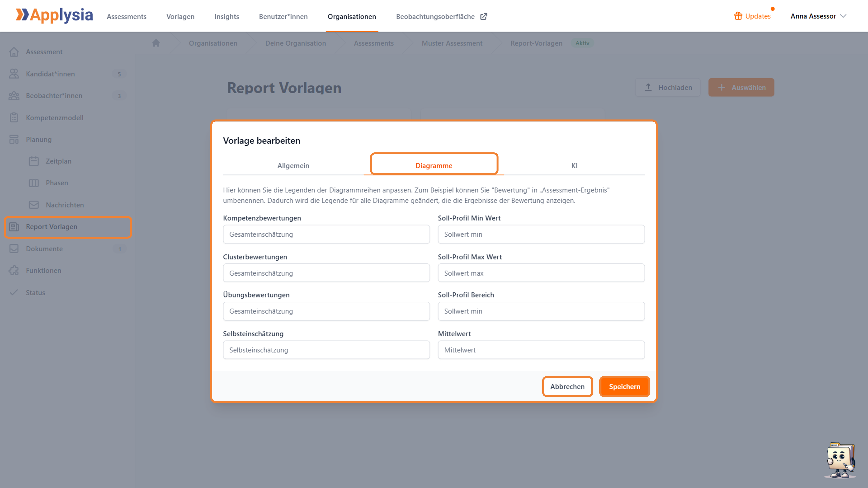Viewport: 868px width, 488px height.
Task: Click the Planung layout icon
Action: [14, 139]
